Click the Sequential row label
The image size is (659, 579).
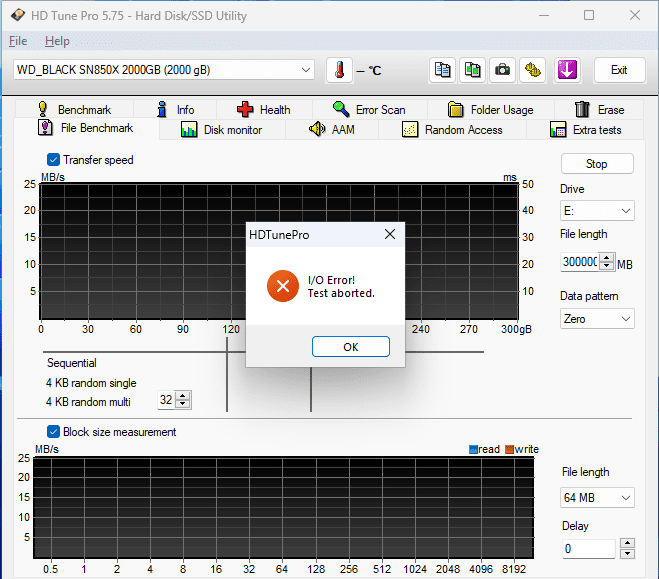(x=71, y=363)
